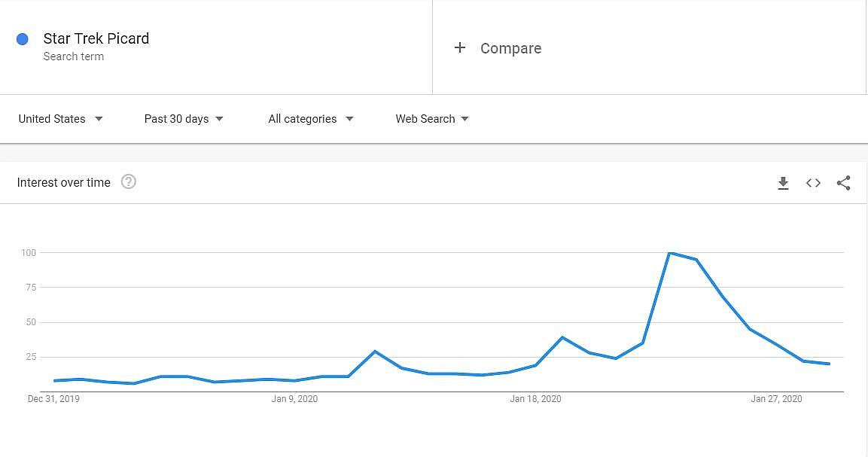The height and width of the screenshot is (457, 868).
Task: Click the Jan 18, 2020 axis label
Action: click(535, 399)
